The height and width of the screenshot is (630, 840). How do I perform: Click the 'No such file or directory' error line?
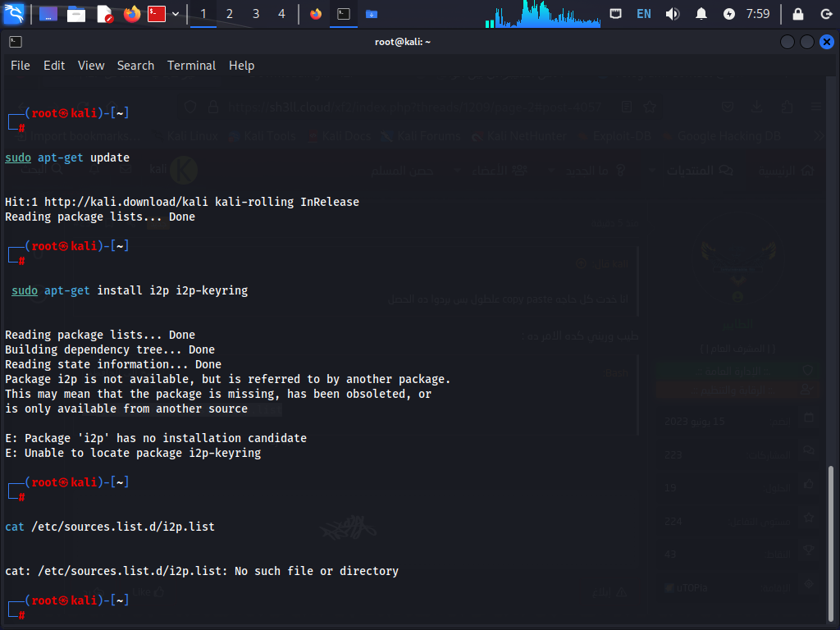coord(202,571)
